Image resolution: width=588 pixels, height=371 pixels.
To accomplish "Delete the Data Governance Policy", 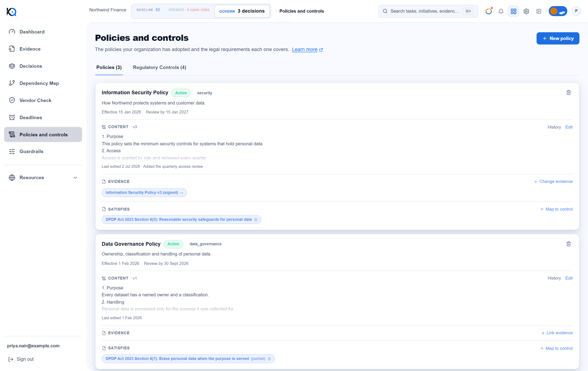I will pyautogui.click(x=568, y=244).
